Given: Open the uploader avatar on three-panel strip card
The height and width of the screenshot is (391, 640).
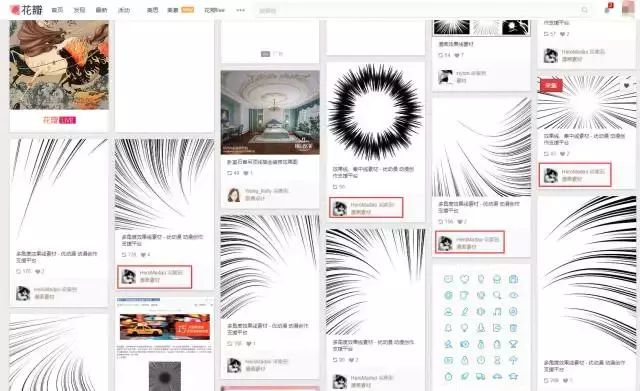Looking at the screenshot, I should coord(445,77).
